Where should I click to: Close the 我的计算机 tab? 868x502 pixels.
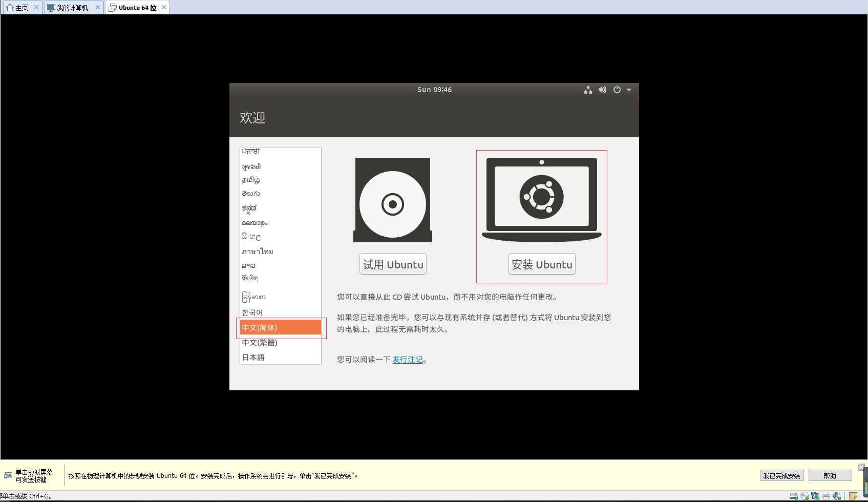pyautogui.click(x=98, y=7)
